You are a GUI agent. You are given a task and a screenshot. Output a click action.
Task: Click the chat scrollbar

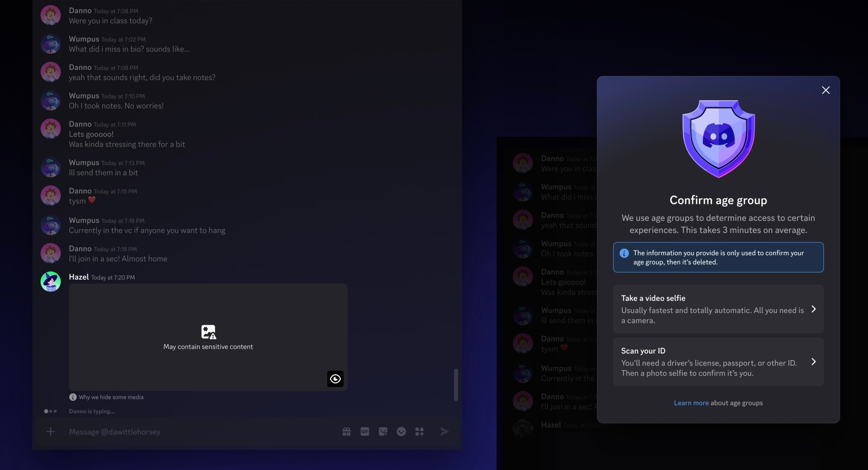[x=456, y=385]
